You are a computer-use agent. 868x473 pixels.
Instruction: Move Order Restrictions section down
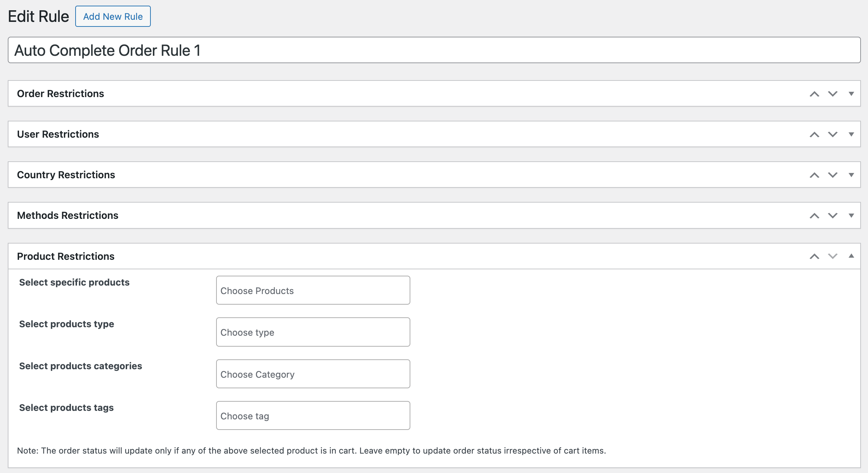click(832, 94)
